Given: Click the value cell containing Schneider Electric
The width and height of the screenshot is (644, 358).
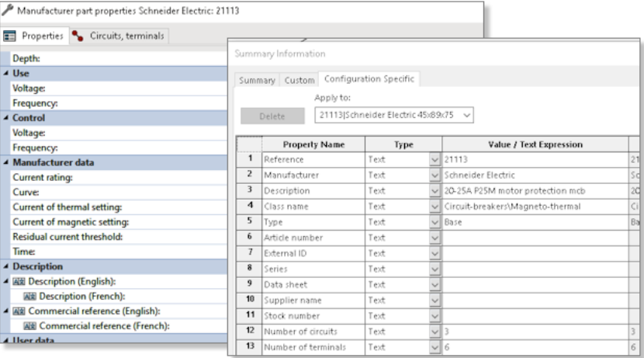Looking at the screenshot, I should pyautogui.click(x=535, y=175).
